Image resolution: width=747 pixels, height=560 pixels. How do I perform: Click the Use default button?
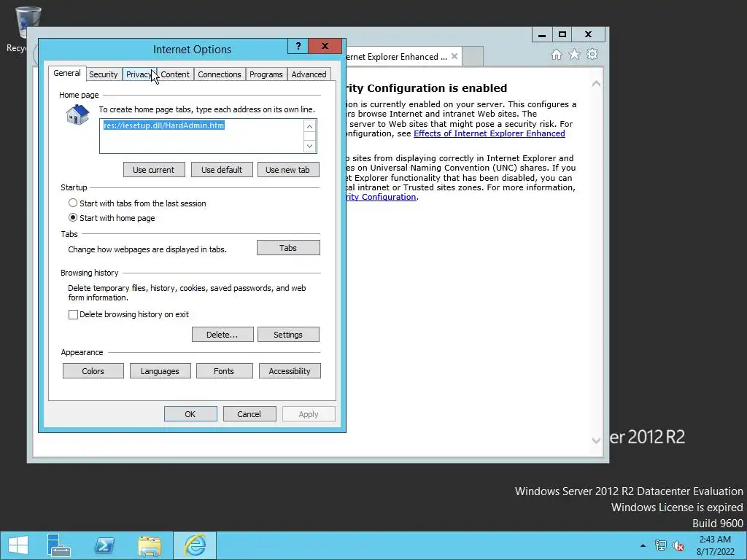[x=222, y=169]
